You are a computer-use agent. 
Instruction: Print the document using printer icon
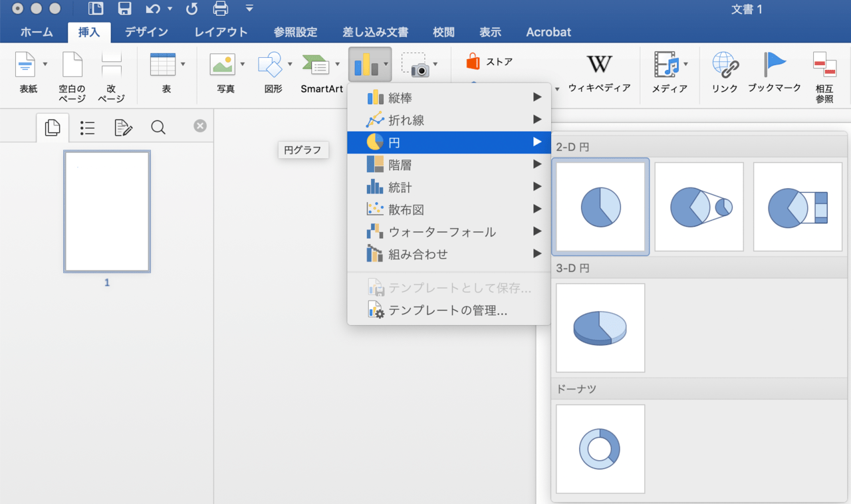(221, 9)
